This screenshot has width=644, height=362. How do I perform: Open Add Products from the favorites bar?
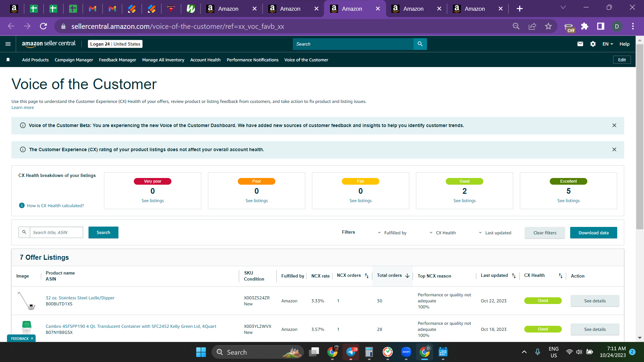[35, 60]
